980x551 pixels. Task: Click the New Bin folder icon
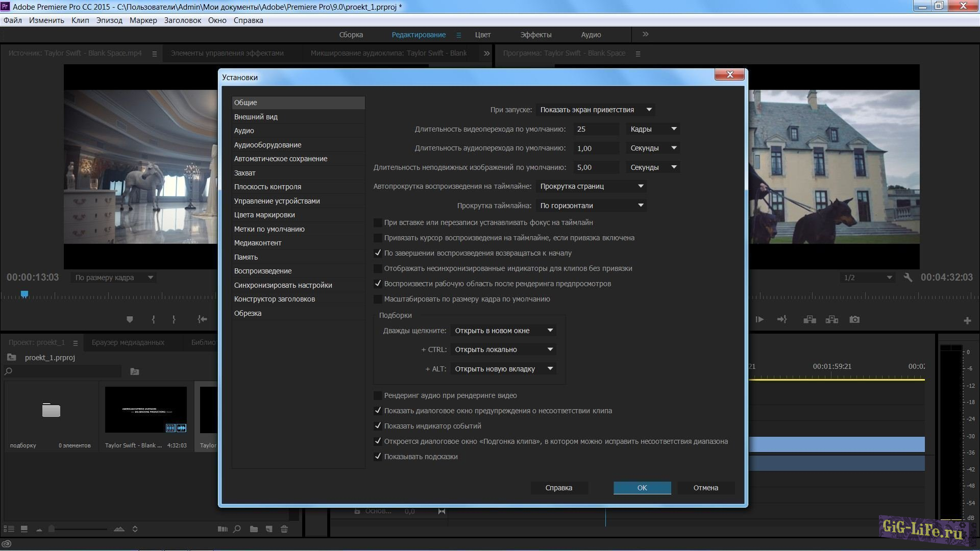pyautogui.click(x=254, y=529)
